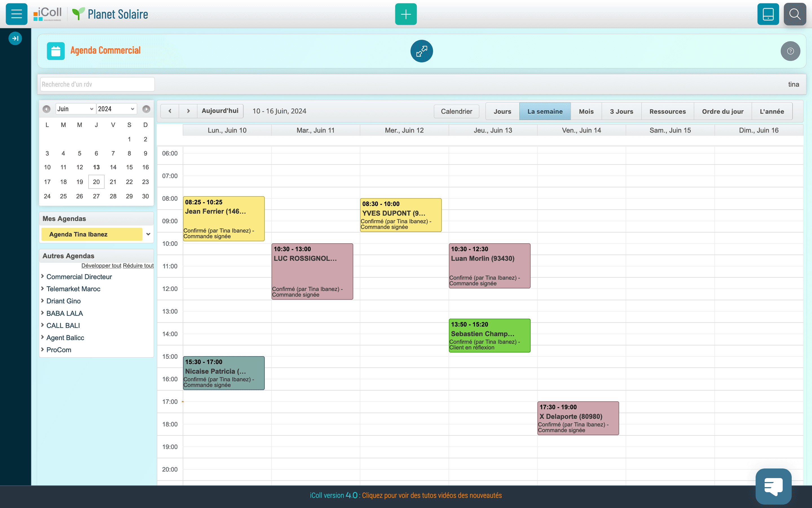This screenshot has height=508, width=812.
Task: Open X Delaporte 17:30 appointment
Action: coord(578,418)
